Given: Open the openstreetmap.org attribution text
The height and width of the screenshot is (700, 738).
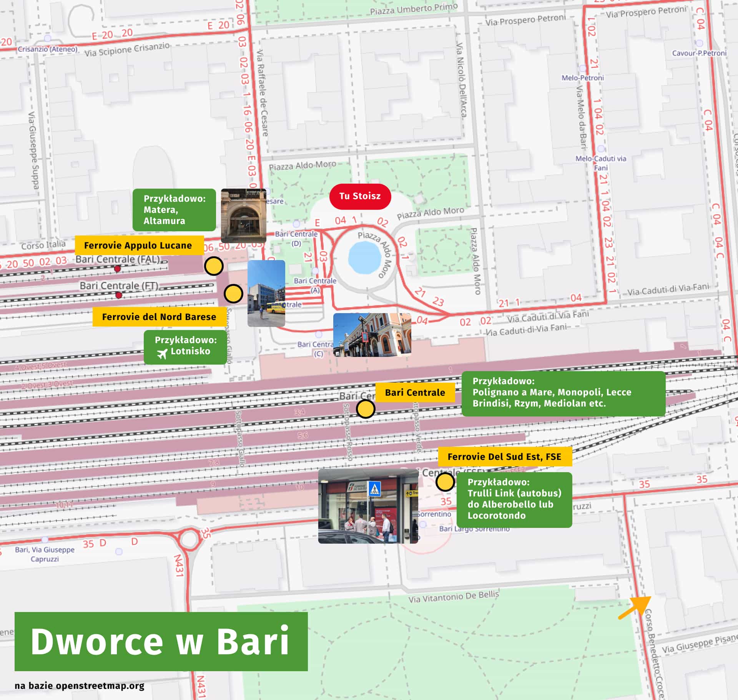Looking at the screenshot, I should [80, 685].
